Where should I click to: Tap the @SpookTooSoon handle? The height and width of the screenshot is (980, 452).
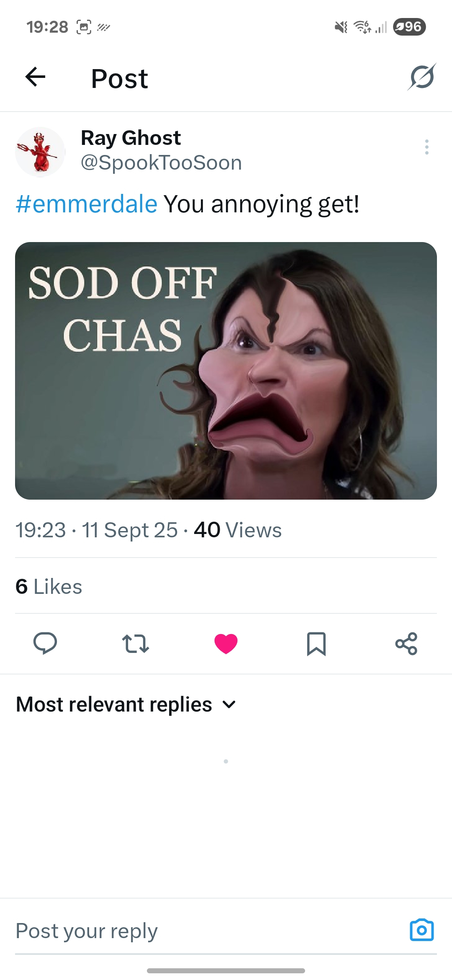(162, 162)
